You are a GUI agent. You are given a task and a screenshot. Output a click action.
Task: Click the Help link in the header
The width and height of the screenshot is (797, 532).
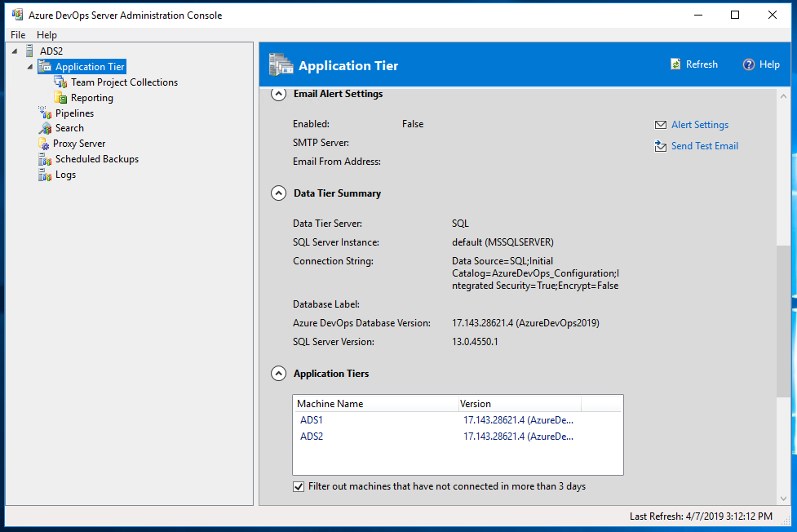tap(769, 64)
